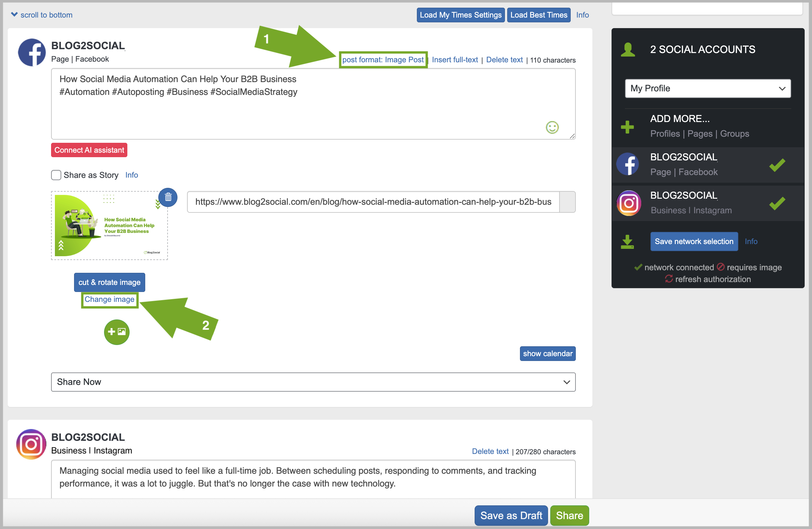The height and width of the screenshot is (529, 812).
Task: Click the requires image prohibited icon
Action: 720,267
